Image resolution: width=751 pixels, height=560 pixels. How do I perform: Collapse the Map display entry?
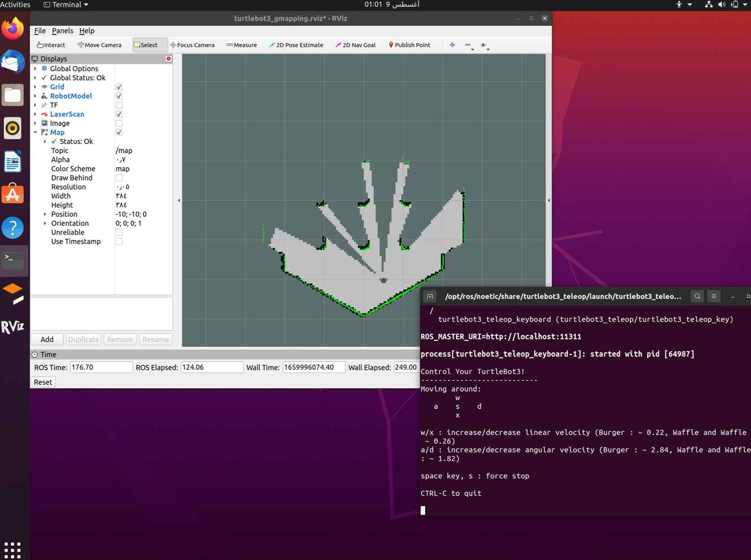click(36, 132)
